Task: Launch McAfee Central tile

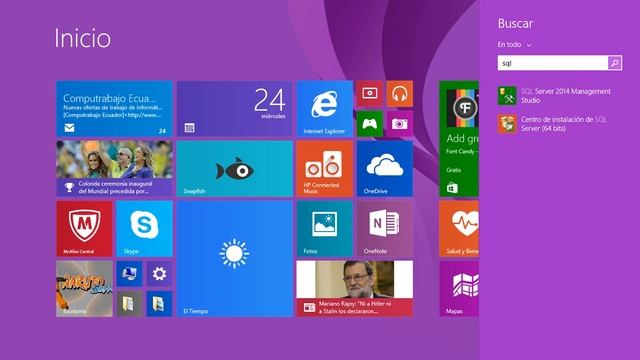Action: [84, 229]
